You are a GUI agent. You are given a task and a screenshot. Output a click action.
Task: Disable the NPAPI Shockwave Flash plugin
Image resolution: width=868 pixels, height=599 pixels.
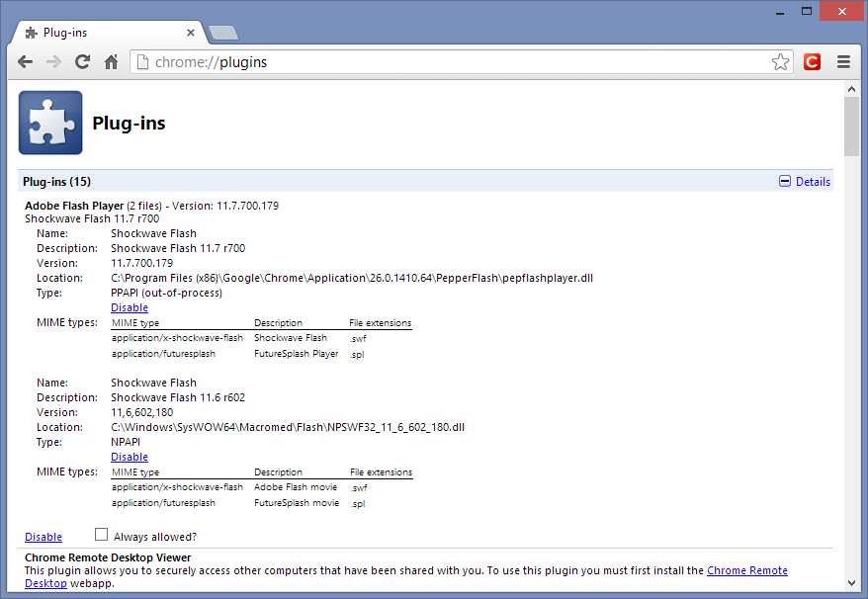pos(130,458)
